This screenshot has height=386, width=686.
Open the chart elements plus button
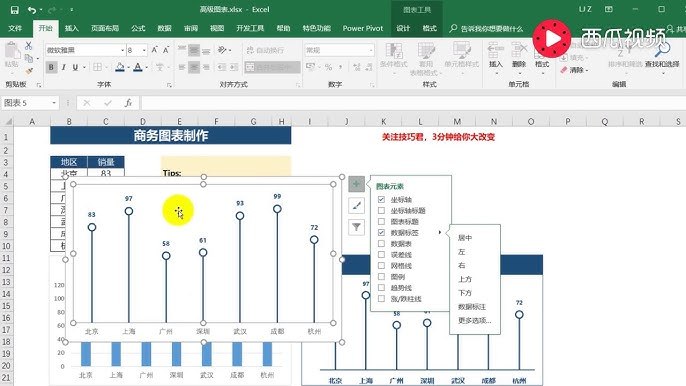tap(356, 184)
